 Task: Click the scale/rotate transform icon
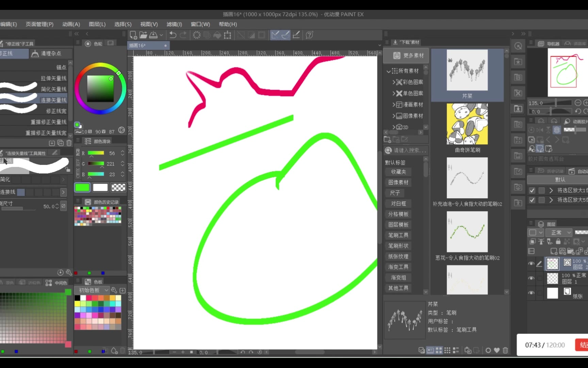pyautogui.click(x=228, y=35)
